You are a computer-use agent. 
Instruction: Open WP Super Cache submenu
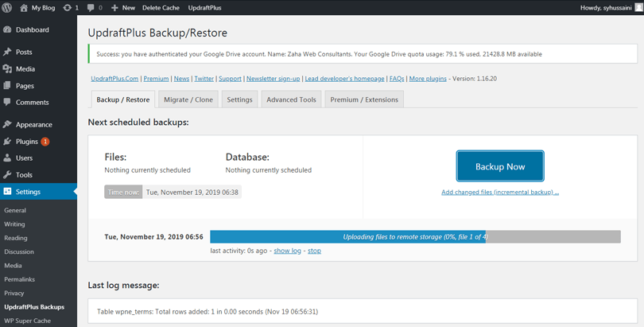(28, 321)
